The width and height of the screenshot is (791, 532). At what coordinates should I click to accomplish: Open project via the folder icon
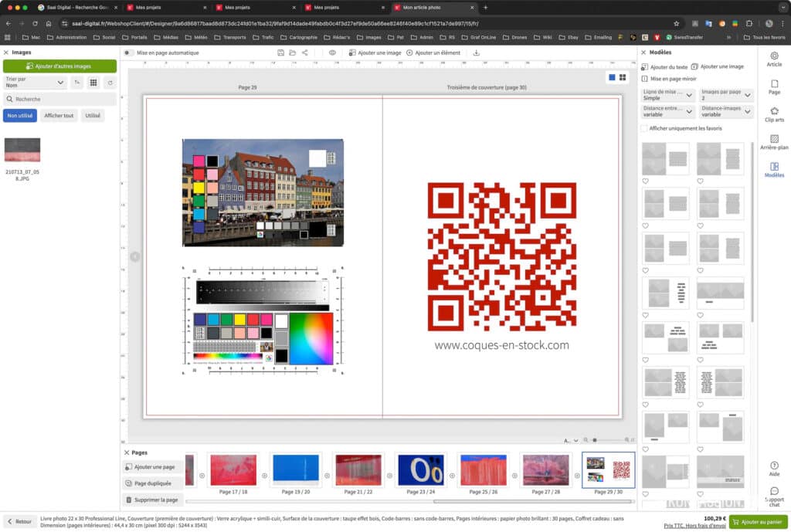(x=293, y=53)
